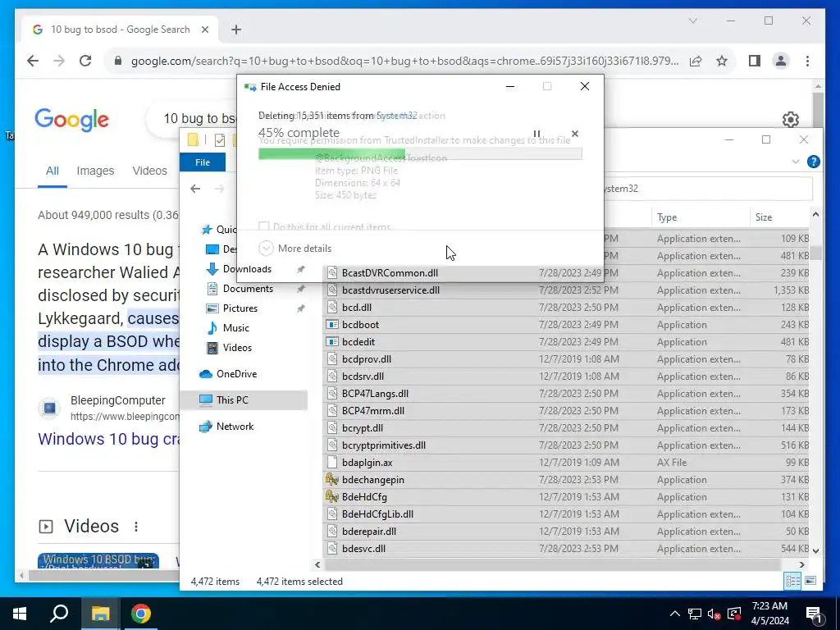Close the Google Search tab
This screenshot has height=630, width=840.
[x=204, y=30]
